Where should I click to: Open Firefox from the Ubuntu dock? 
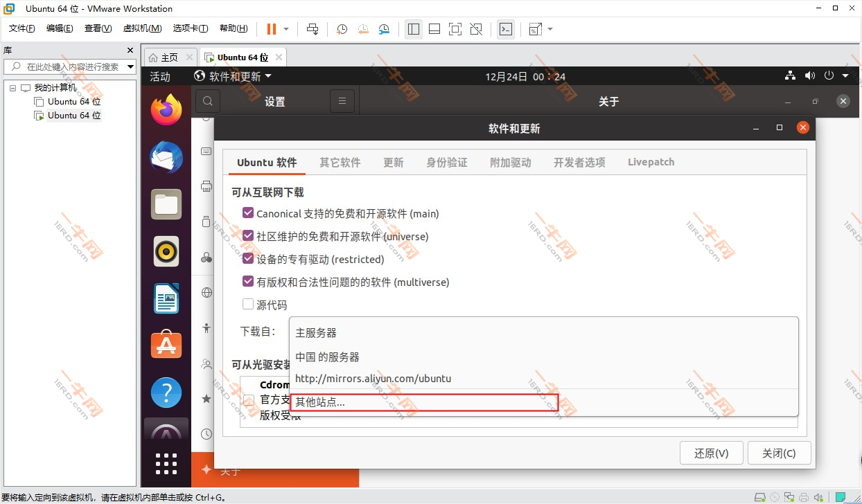(166, 109)
